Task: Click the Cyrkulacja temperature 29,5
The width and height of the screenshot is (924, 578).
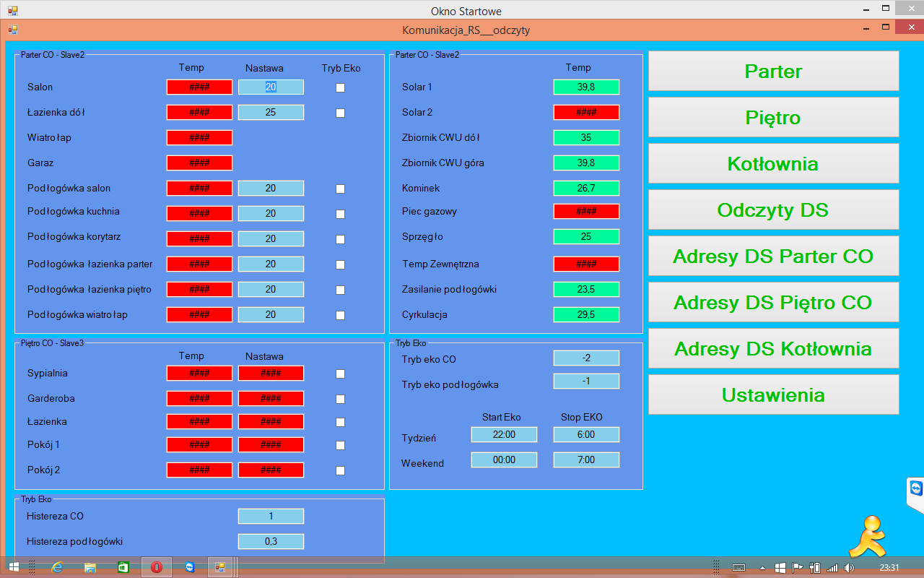Action: [586, 314]
